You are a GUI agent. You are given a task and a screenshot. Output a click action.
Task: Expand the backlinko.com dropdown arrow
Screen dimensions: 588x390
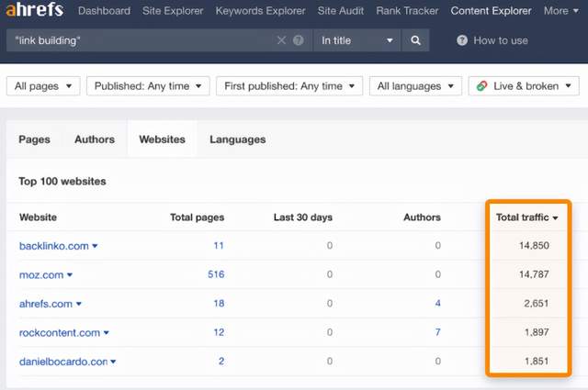95,246
